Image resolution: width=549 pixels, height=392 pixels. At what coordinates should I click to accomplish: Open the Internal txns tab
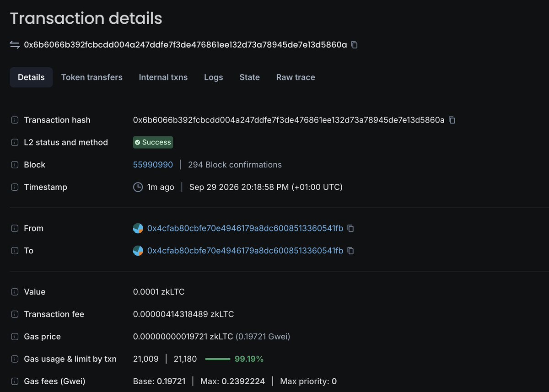pyautogui.click(x=163, y=77)
